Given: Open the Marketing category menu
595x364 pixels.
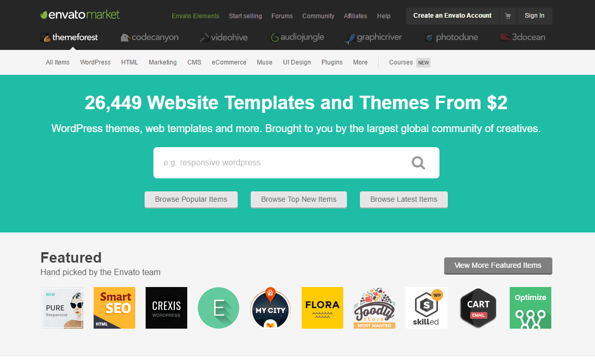Looking at the screenshot, I should point(162,62).
